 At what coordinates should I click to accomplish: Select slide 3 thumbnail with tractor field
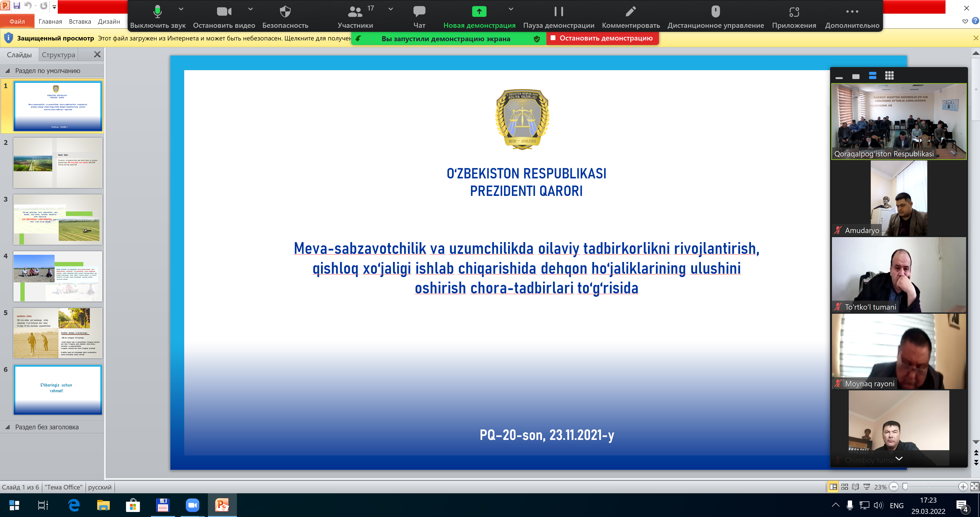(x=58, y=220)
